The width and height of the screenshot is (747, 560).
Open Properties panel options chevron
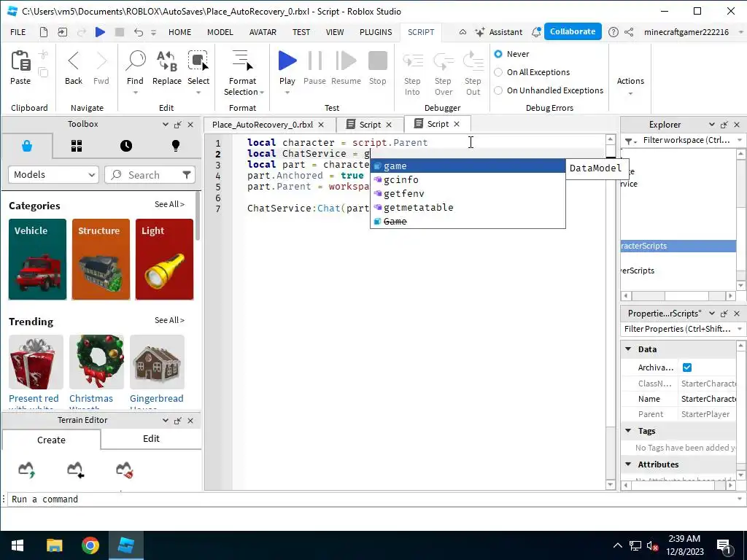712,314
